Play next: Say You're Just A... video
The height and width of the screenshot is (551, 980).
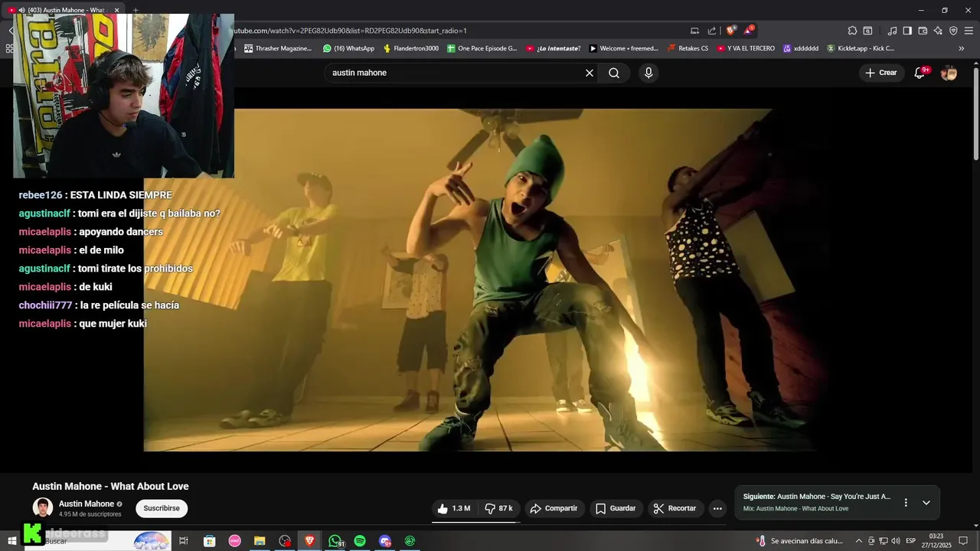coord(817,497)
